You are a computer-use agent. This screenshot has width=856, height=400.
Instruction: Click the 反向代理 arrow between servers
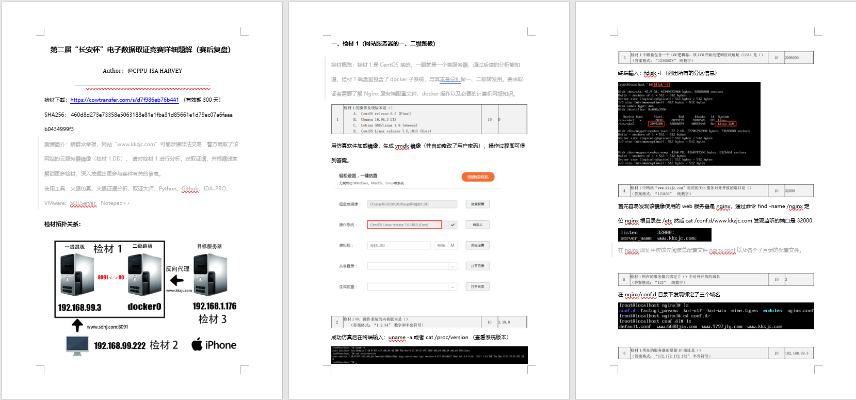177,281
